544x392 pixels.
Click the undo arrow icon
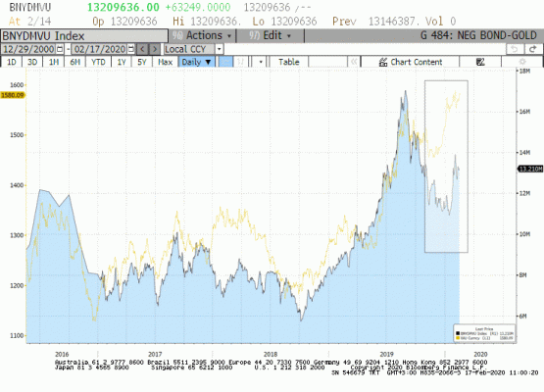tap(515, 49)
